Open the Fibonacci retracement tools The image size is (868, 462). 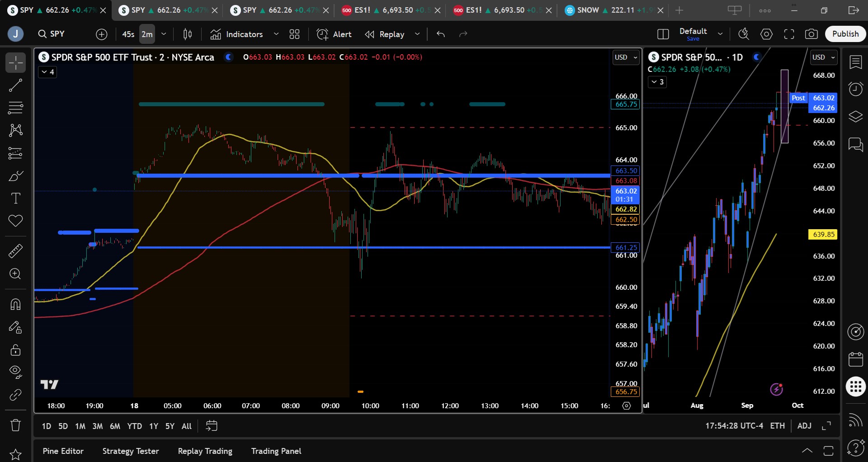point(15,108)
